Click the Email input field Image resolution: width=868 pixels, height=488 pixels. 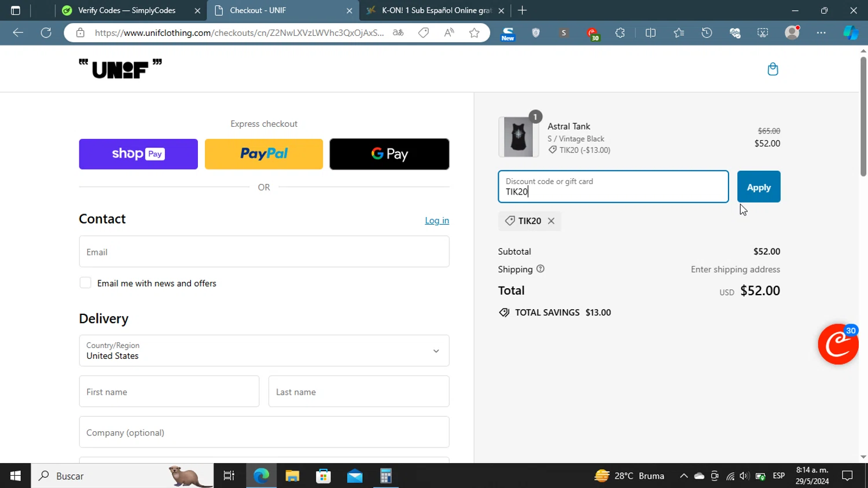coord(264,252)
